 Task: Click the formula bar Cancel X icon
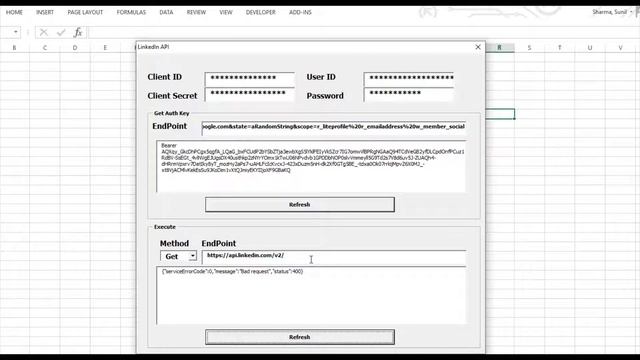point(44,32)
